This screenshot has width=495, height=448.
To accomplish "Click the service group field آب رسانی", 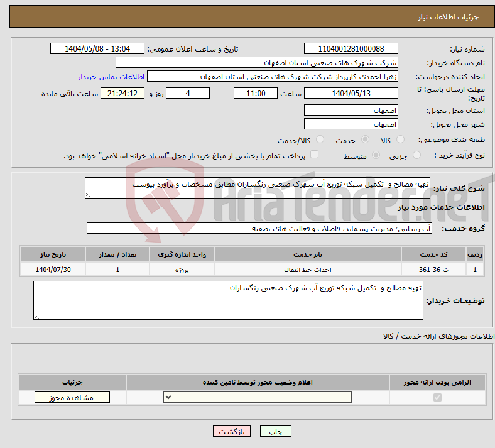I will (x=259, y=228).
